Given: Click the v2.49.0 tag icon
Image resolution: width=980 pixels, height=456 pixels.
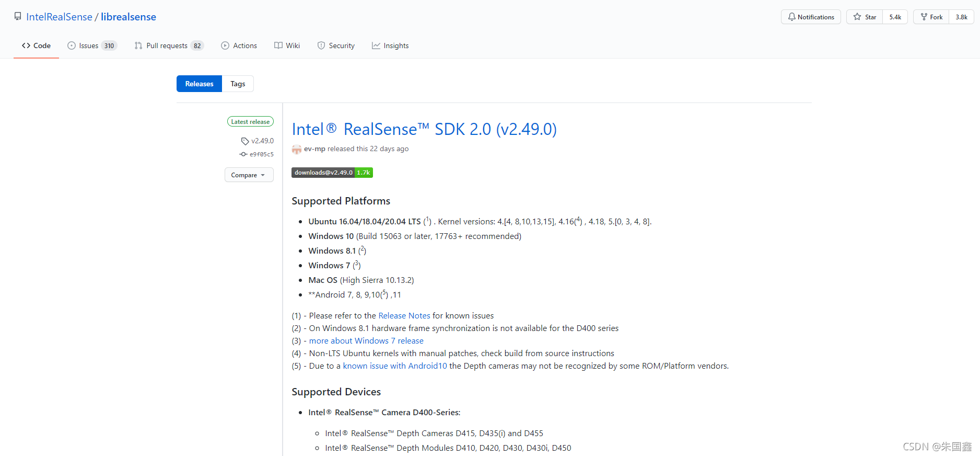Looking at the screenshot, I should (x=244, y=141).
